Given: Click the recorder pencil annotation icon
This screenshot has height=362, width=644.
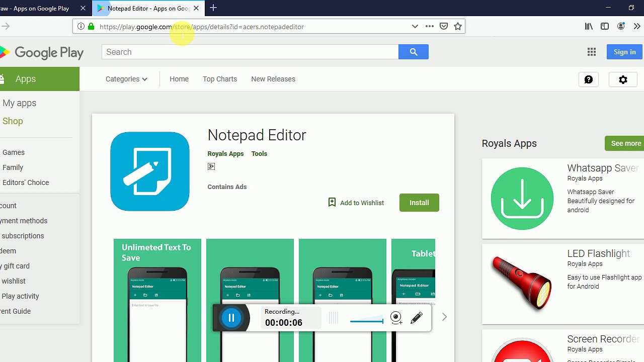Looking at the screenshot, I should [417, 318].
